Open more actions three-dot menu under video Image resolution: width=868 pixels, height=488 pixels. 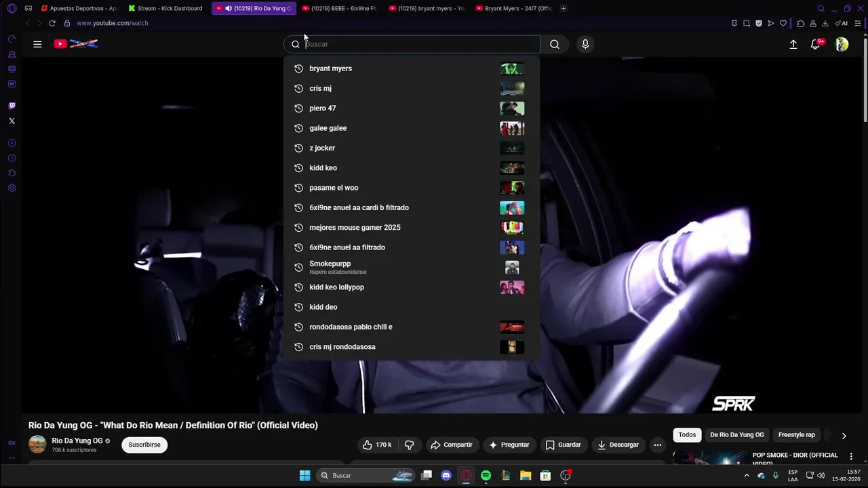point(657,445)
